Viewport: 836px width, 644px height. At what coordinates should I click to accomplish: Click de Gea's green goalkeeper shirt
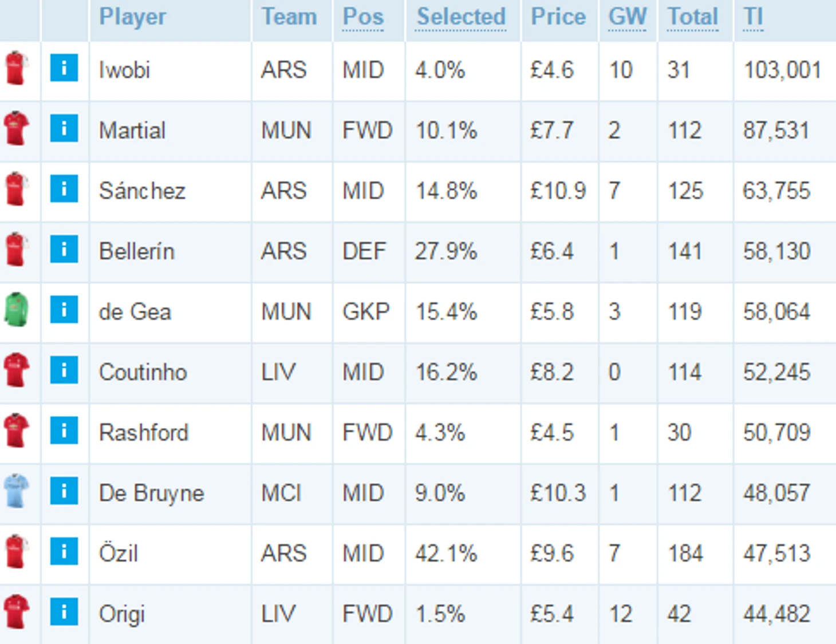(x=16, y=310)
